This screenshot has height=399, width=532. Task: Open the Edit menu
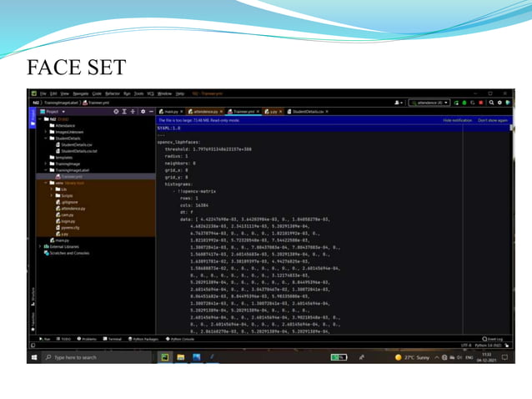coord(53,93)
